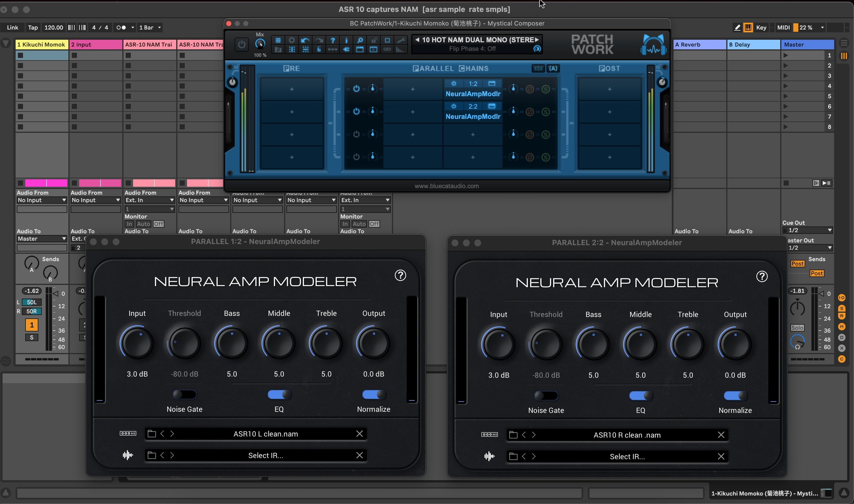Click the PatchWork bypass power button

(242, 45)
